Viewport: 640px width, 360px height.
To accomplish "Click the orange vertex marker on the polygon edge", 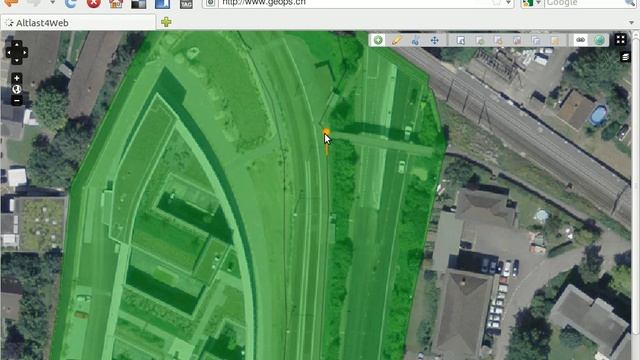I will point(327,132).
